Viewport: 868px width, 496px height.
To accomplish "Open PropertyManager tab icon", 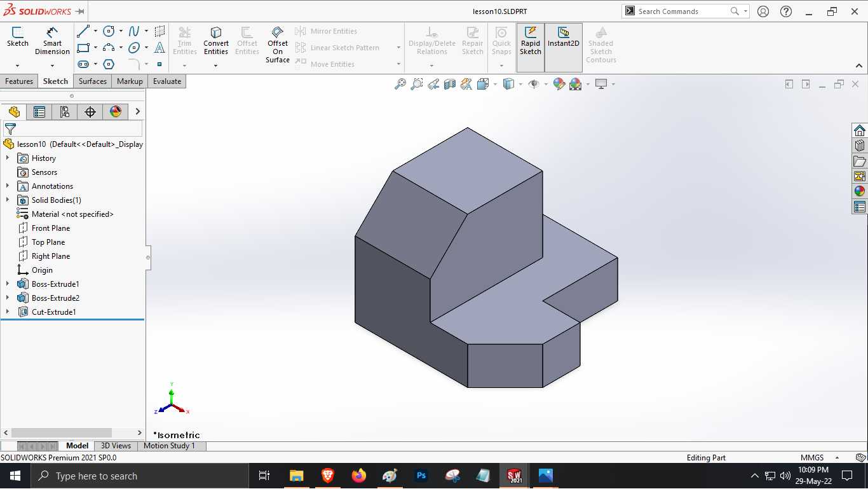I will [39, 112].
